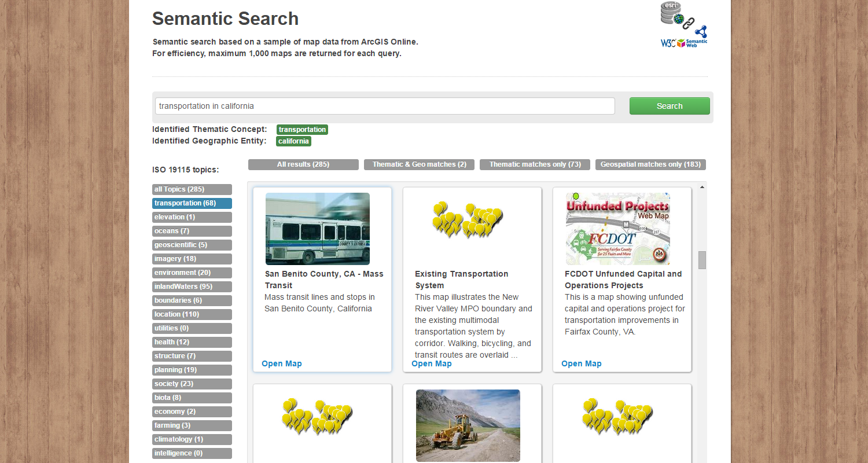Filter by inlandWaters (95) topic
Screen dimensions: 868x463
pyautogui.click(x=192, y=286)
